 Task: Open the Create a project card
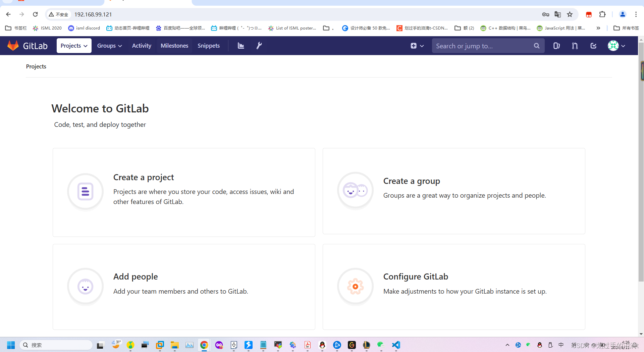(x=184, y=192)
